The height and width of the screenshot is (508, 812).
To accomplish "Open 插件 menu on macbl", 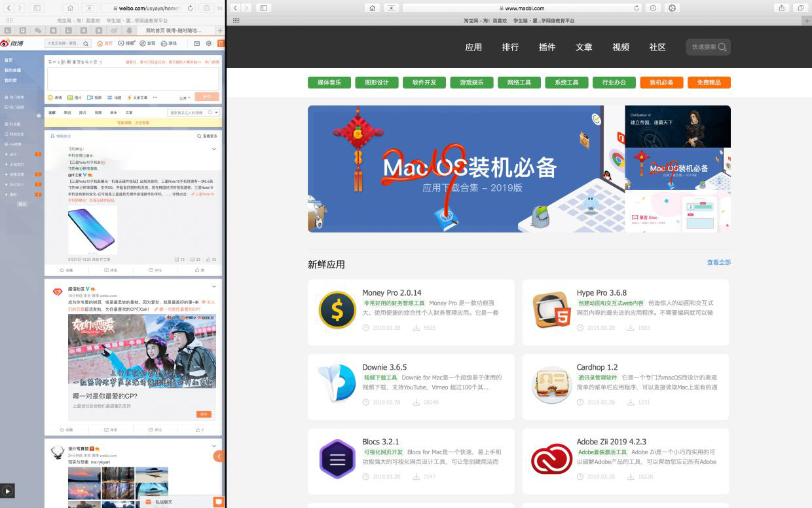I will click(547, 47).
